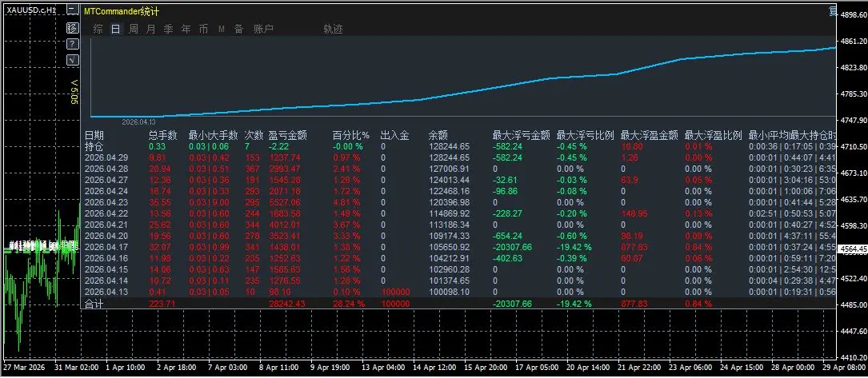868x378 pixels.
Task: Click the 出入金 column header
Action: pyautogui.click(x=395, y=135)
